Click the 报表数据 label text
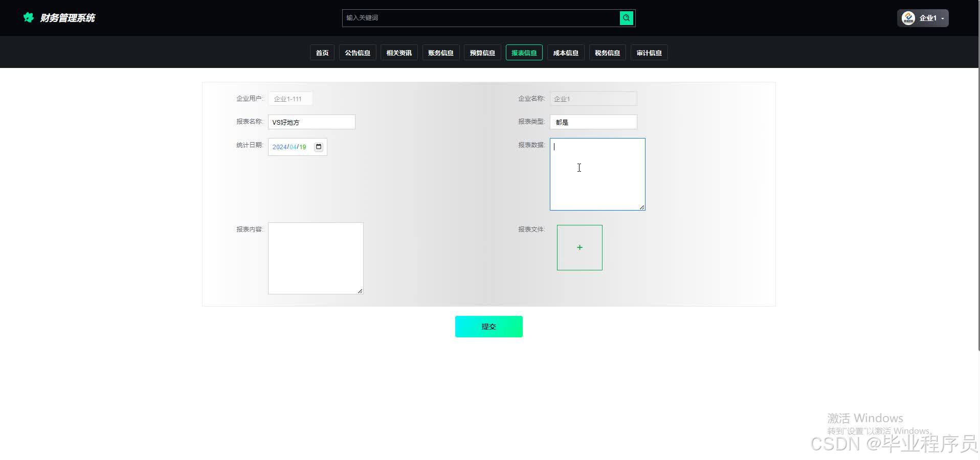Screen dimensions: 980x460 tap(531, 145)
